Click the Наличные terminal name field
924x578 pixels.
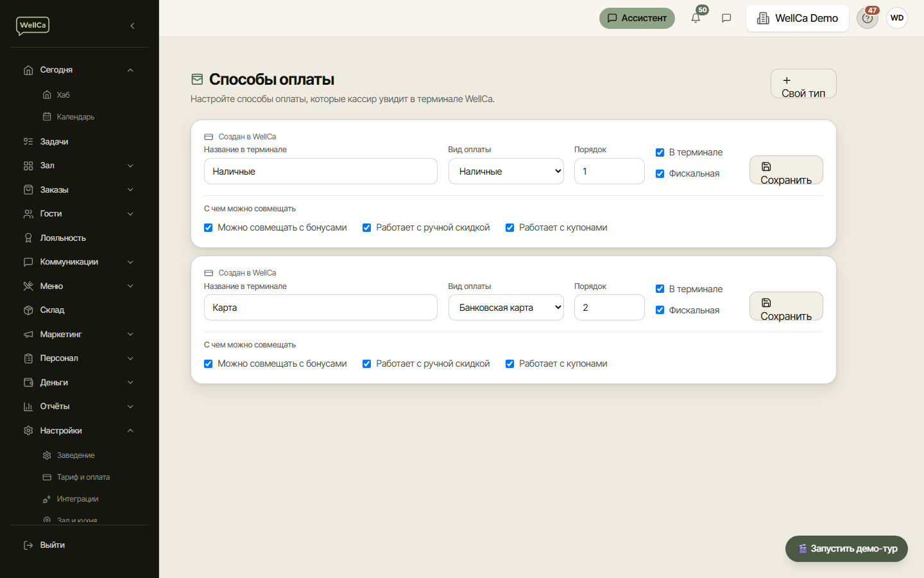click(x=321, y=171)
